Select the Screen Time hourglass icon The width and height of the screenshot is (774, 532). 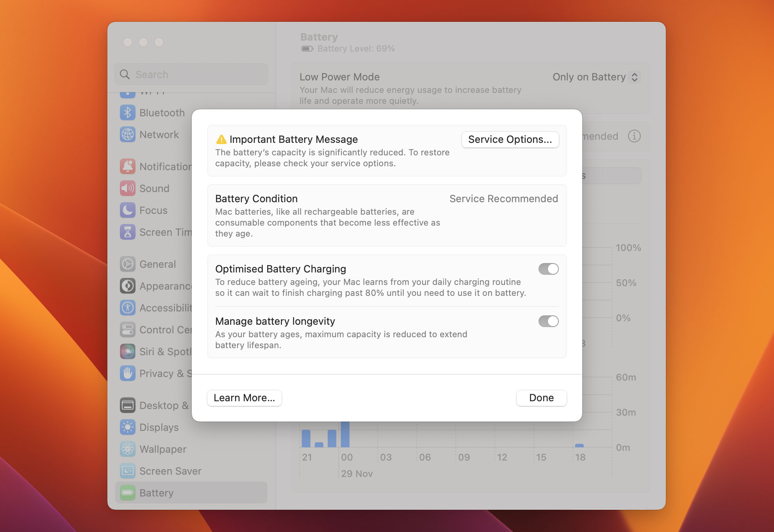pyautogui.click(x=128, y=232)
